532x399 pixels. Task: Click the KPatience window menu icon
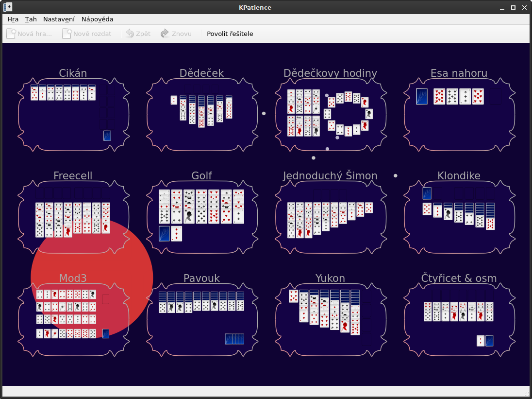8,7
